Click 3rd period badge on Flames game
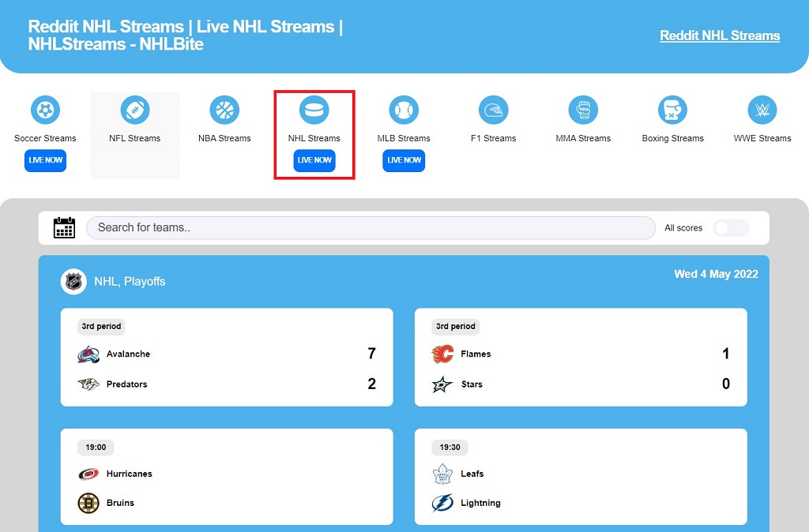The width and height of the screenshot is (809, 532). click(456, 326)
